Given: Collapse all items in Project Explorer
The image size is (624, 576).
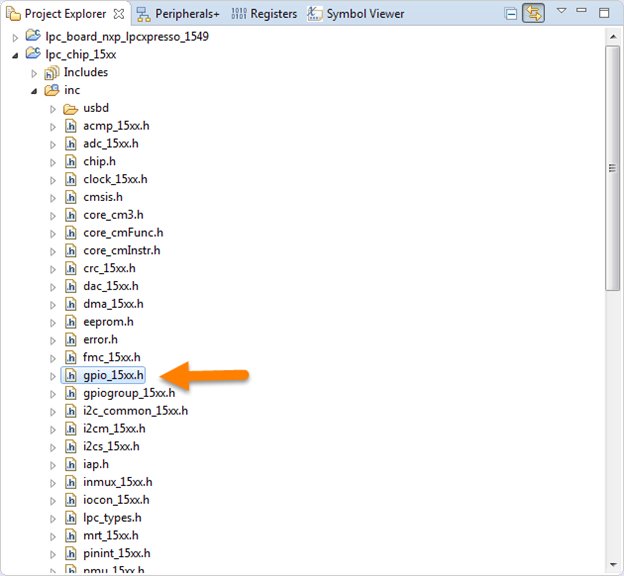Looking at the screenshot, I should tap(511, 14).
